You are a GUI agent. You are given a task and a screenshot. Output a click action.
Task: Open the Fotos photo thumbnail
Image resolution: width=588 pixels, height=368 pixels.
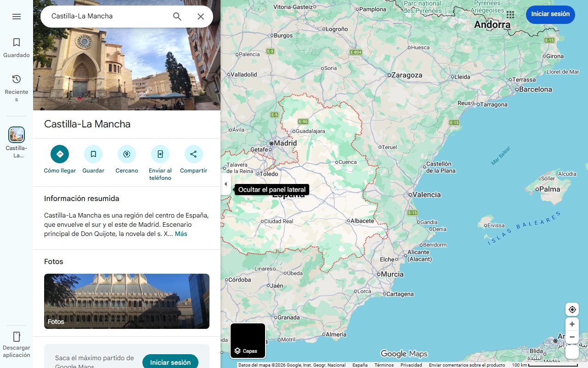pos(126,301)
